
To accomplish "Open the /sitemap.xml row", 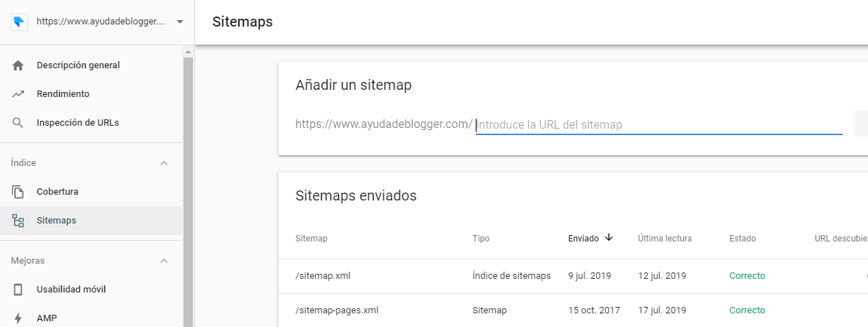I will [x=573, y=276].
